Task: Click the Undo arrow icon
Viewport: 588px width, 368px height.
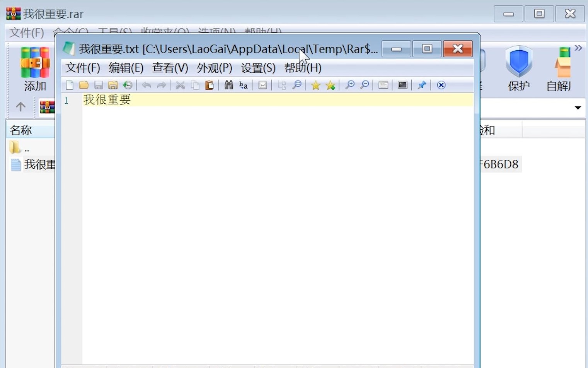Action: pos(147,85)
